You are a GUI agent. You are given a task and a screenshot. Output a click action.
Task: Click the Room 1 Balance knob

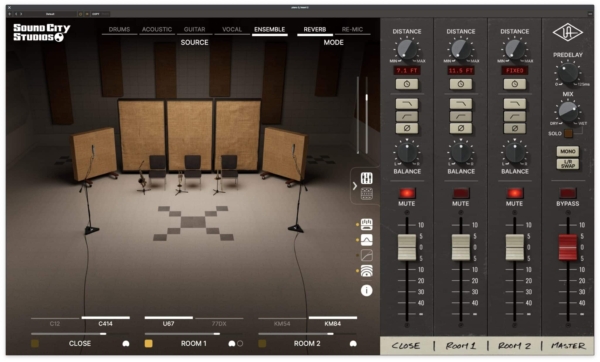click(x=461, y=152)
